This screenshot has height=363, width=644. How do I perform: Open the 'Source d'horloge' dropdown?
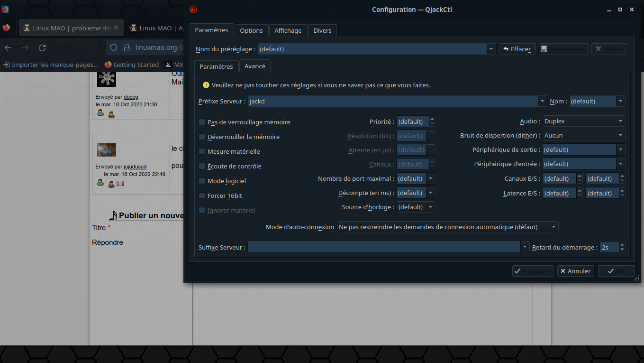pos(416,207)
